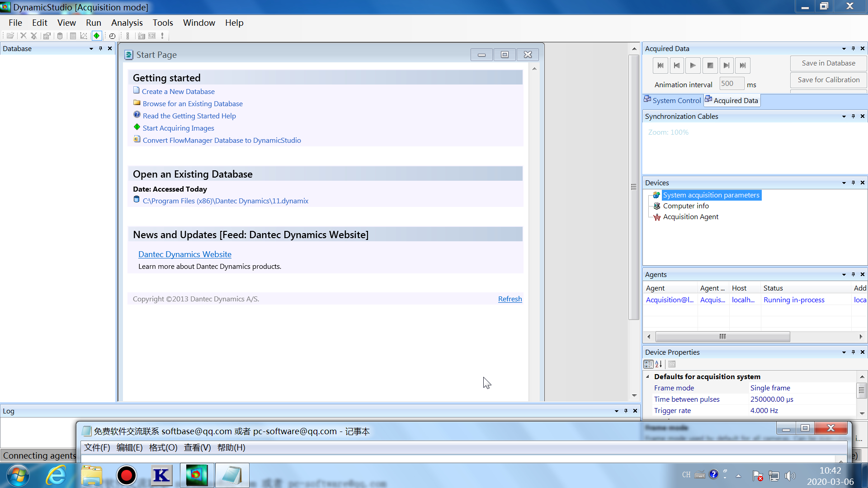Toggle the green diamond acquisition mode icon
This screenshot has width=868, height=488.
point(96,36)
